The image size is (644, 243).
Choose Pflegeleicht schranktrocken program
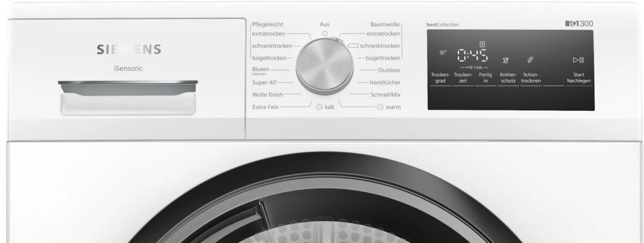pos(272,46)
